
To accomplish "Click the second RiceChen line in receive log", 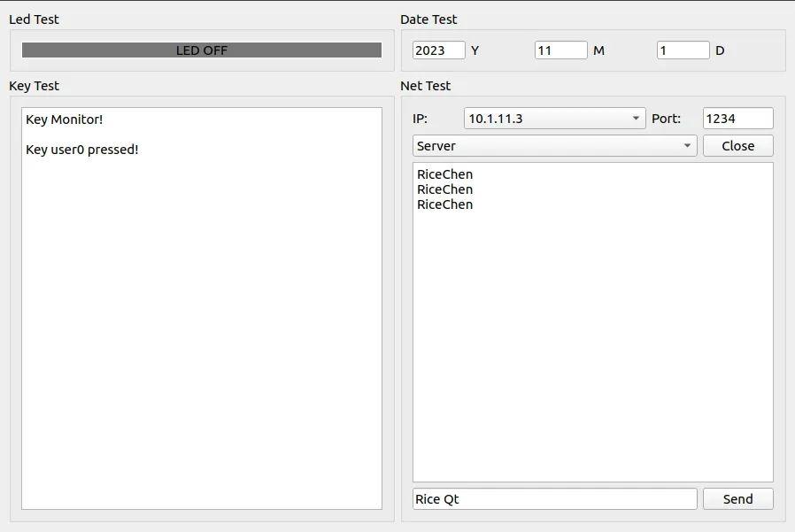I will point(444,189).
